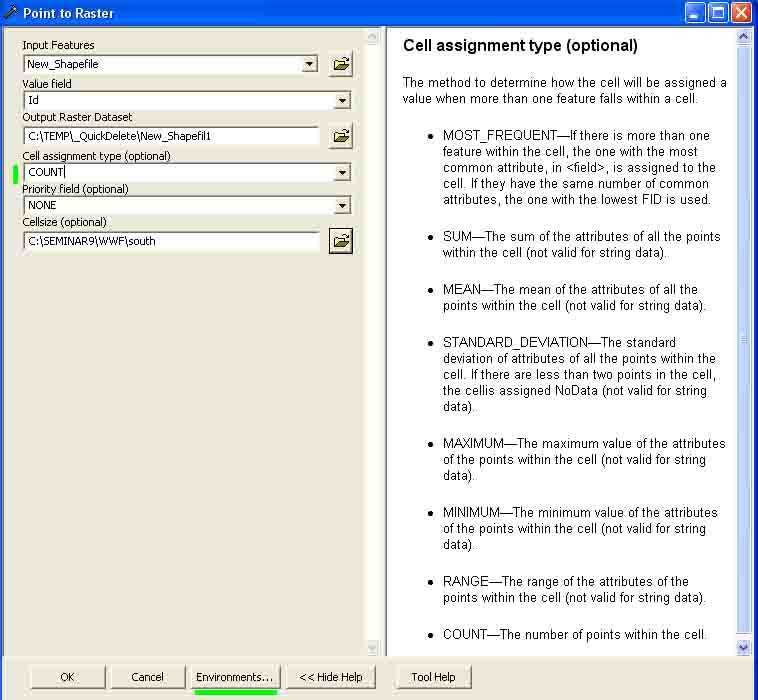758x700 pixels.
Task: Click the Cellsize path input field
Action: pyautogui.click(x=172, y=241)
